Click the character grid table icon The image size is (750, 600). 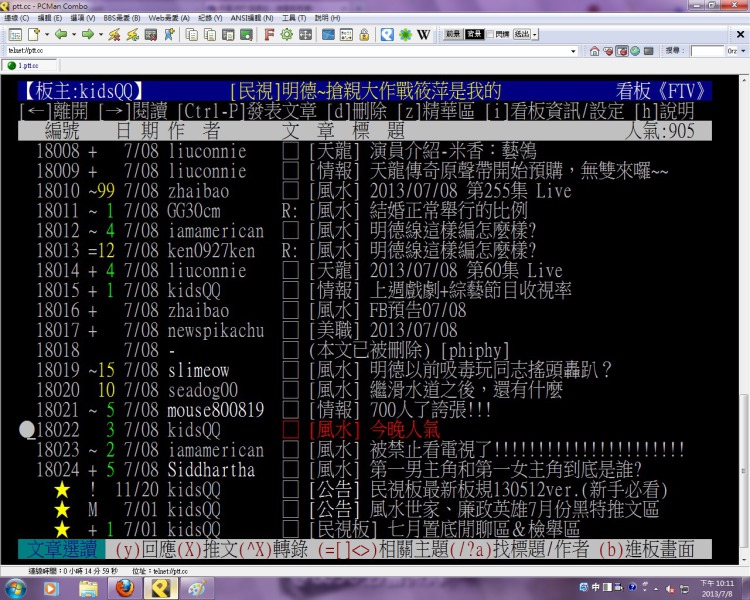(x=346, y=34)
